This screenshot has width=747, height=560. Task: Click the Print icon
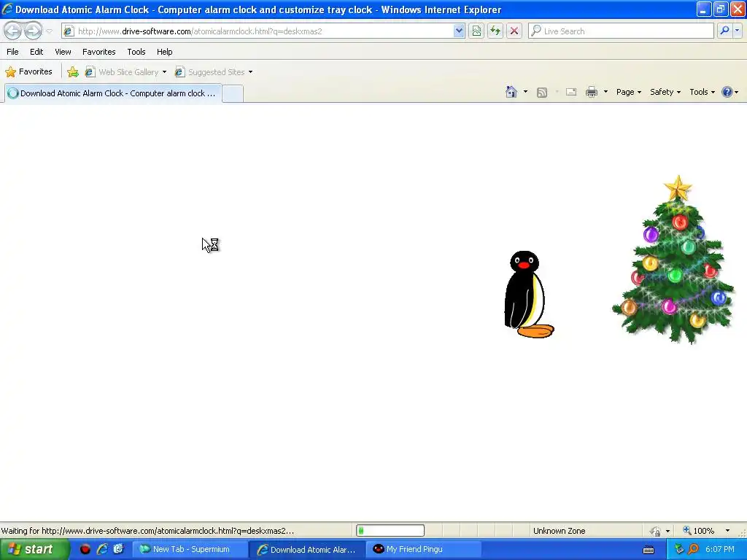(591, 92)
